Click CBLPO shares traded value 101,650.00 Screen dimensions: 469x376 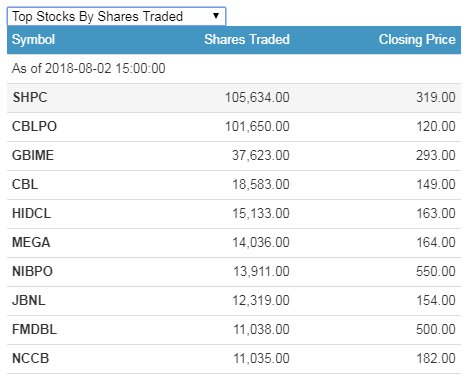[257, 126]
